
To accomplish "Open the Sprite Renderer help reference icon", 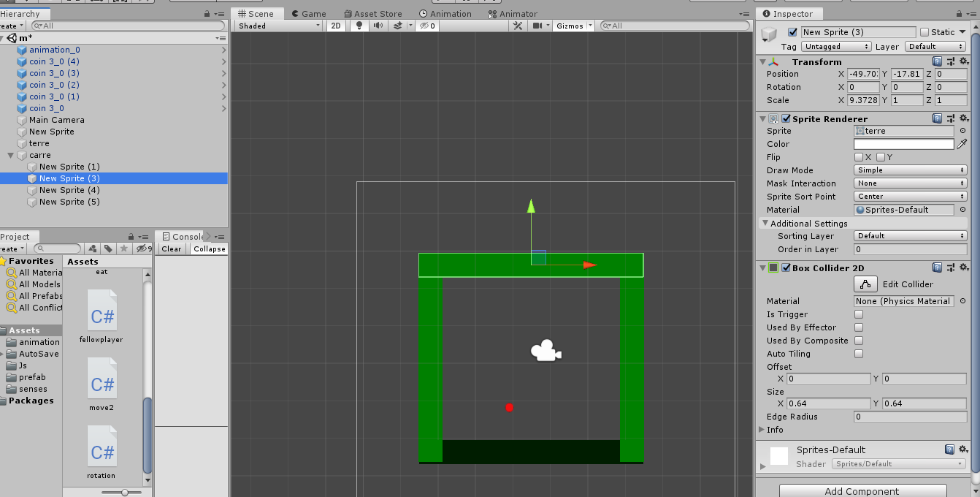I will pyautogui.click(x=937, y=118).
